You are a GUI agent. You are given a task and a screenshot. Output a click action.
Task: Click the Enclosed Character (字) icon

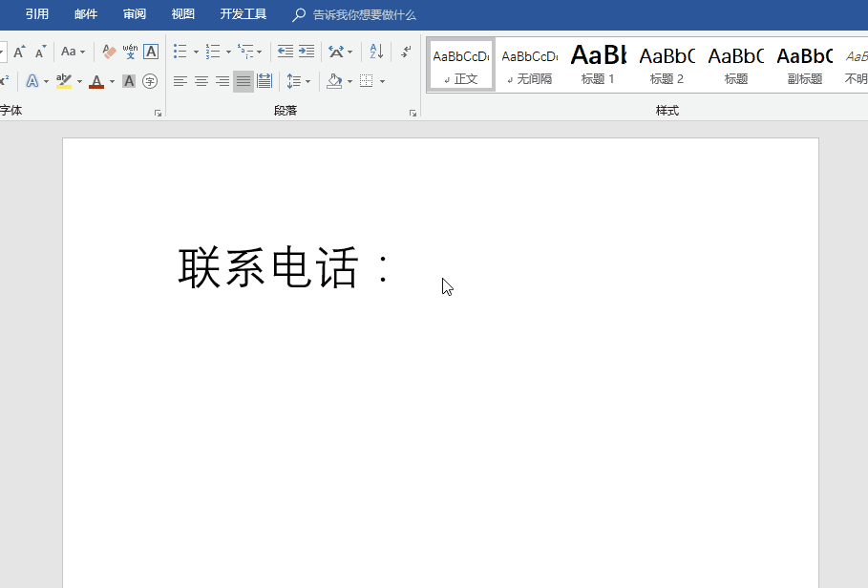tap(150, 82)
